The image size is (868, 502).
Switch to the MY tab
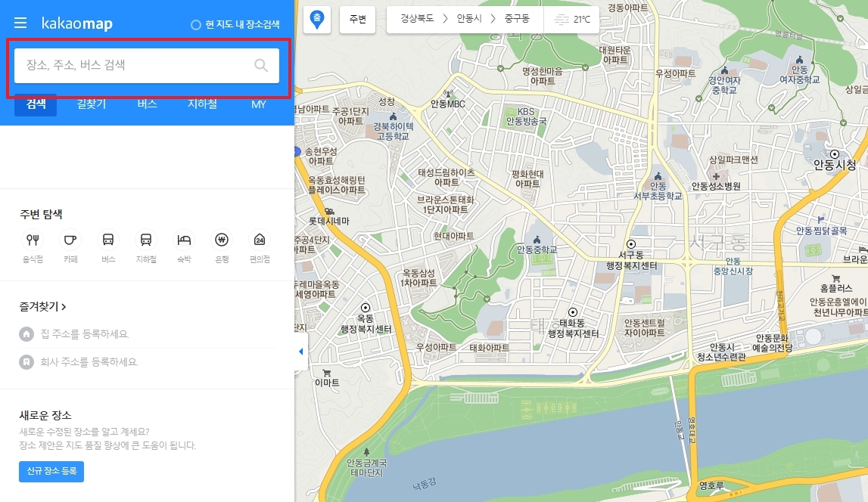(258, 104)
